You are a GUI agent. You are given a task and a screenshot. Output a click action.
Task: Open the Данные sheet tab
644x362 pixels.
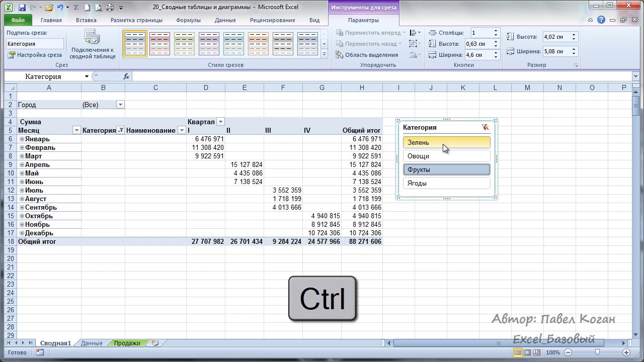[x=92, y=343]
